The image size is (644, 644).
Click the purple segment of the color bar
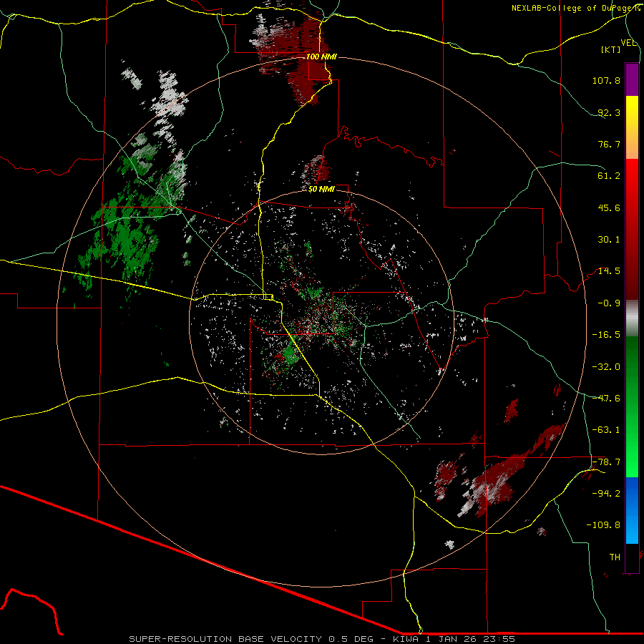632,79
